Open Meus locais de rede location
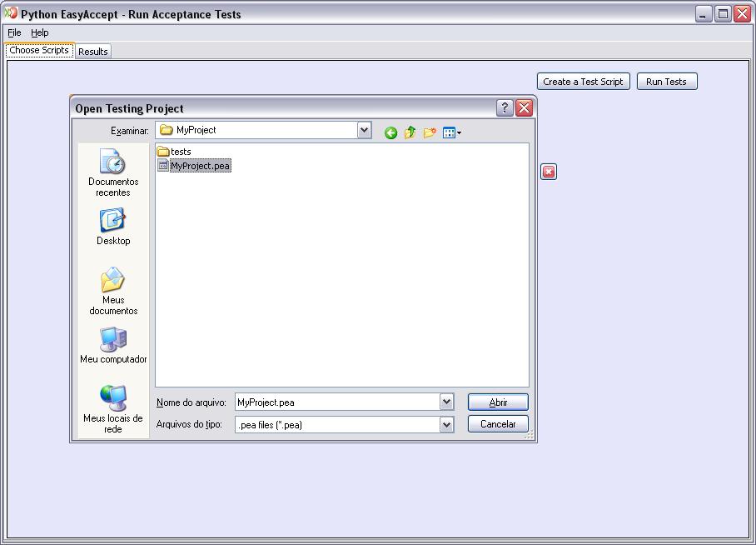The width and height of the screenshot is (756, 545). coord(113,409)
